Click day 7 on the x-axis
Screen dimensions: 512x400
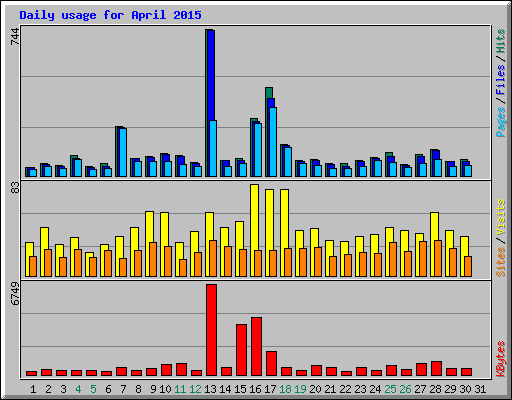[x=123, y=389]
